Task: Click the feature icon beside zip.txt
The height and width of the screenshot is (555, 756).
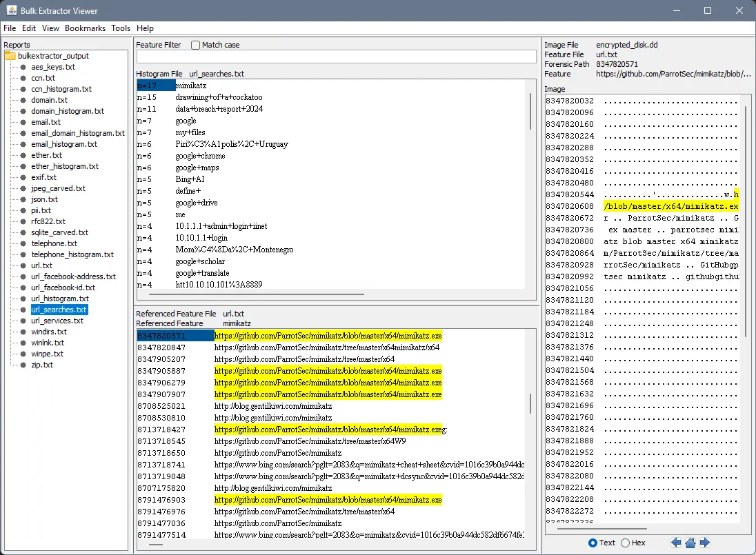Action: point(24,365)
